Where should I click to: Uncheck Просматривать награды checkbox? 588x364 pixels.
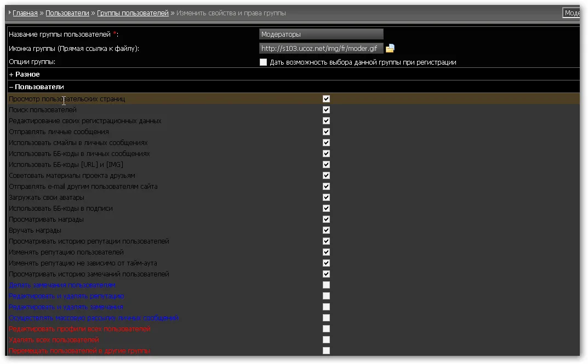(326, 219)
